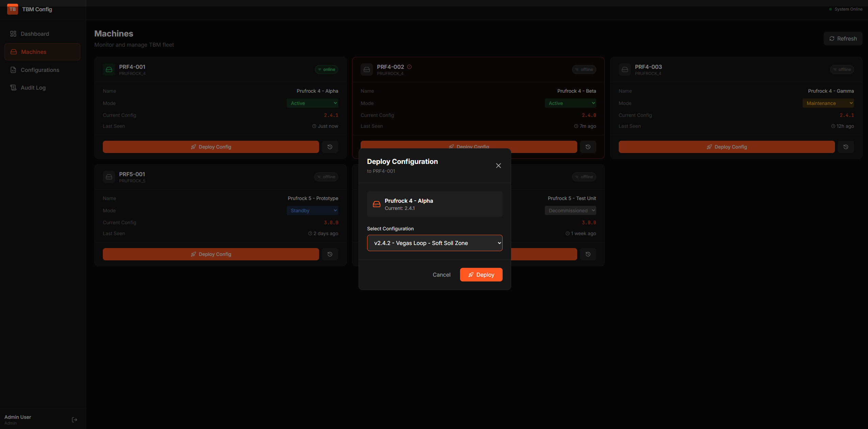Click the logout icon beside Admin User
The image size is (868, 429).
coord(75,420)
